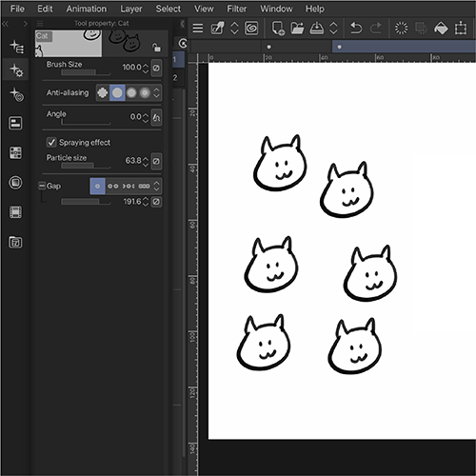Click the New canvas icon
476x476 pixels.
click(x=278, y=29)
